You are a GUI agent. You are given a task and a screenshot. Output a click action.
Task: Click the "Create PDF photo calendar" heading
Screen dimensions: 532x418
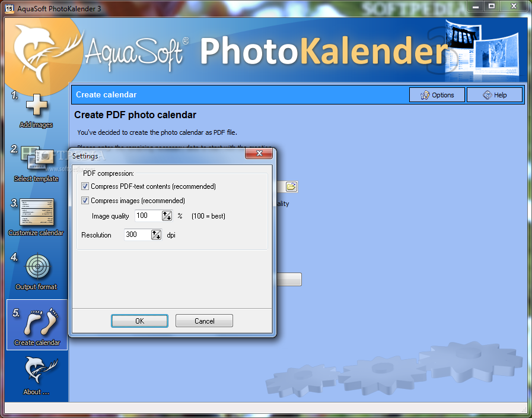135,115
